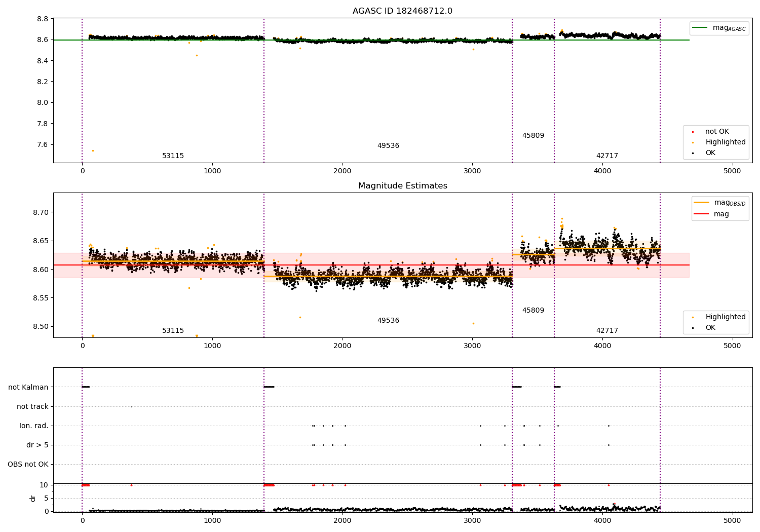Click 'Highlighted' legend label in Magnitude Estimates plot
Viewport: 760px width, 532px height.
pyautogui.click(x=726, y=317)
